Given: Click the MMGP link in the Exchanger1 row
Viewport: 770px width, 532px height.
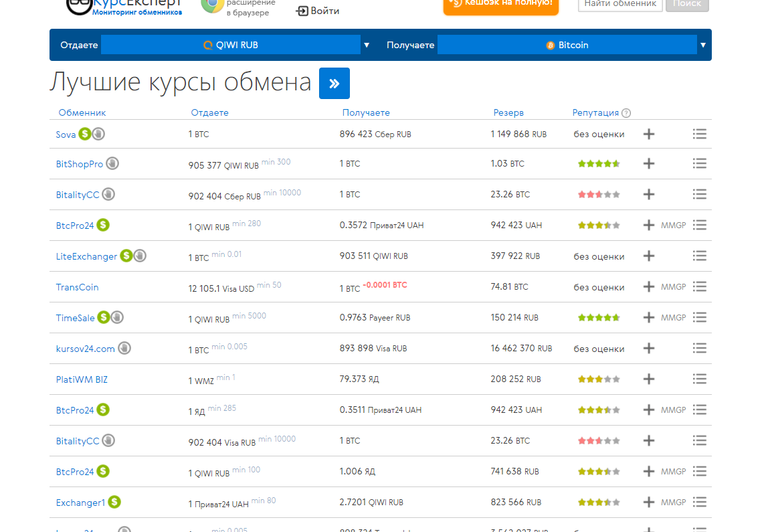Looking at the screenshot, I should pyautogui.click(x=673, y=503).
